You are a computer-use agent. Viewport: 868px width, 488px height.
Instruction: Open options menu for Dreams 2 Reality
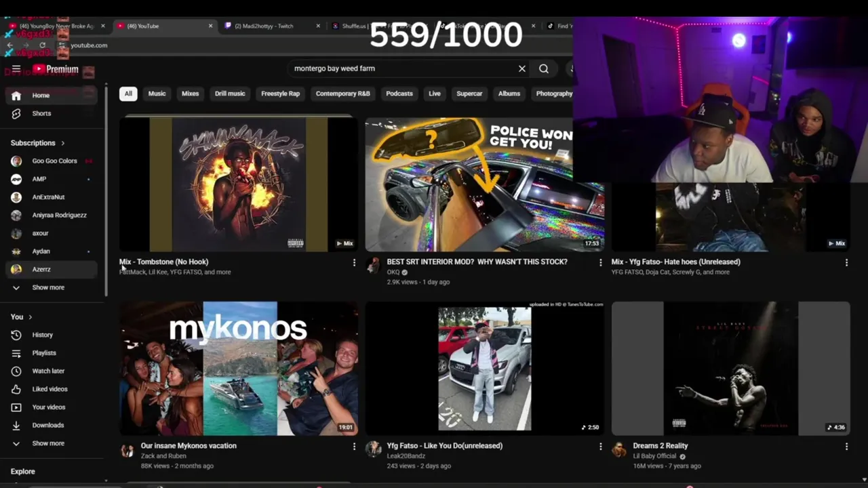[x=846, y=447]
